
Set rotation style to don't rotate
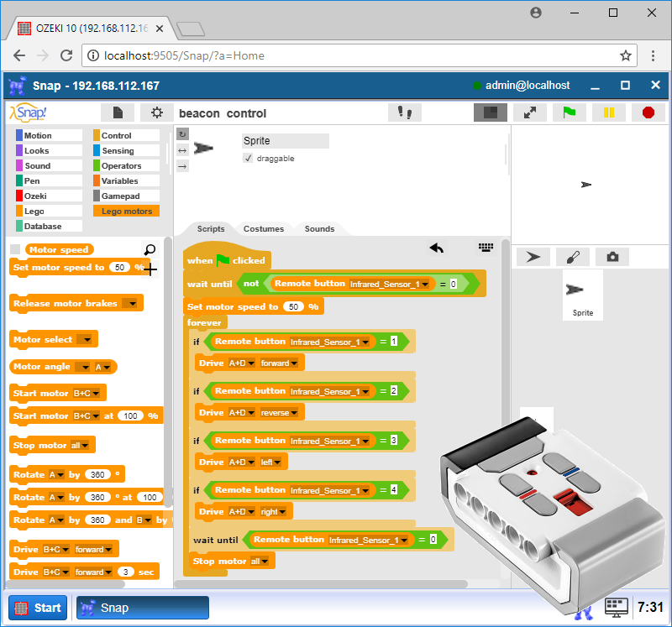182,166
